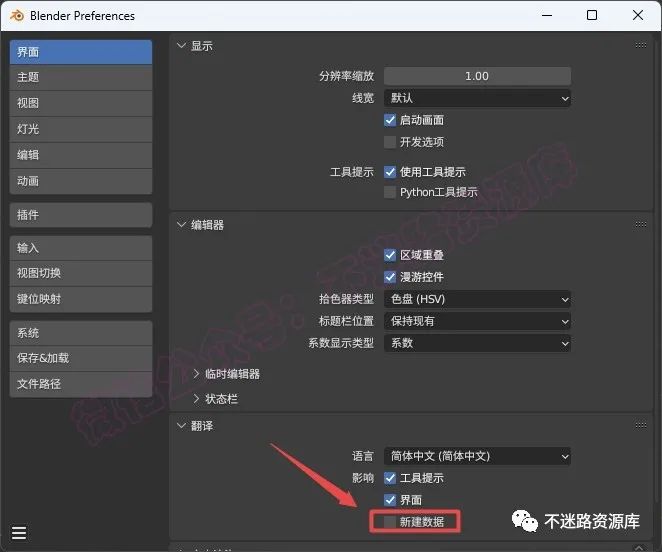
Task: Open the hamburger preferences menu
Action: pyautogui.click(x=19, y=533)
